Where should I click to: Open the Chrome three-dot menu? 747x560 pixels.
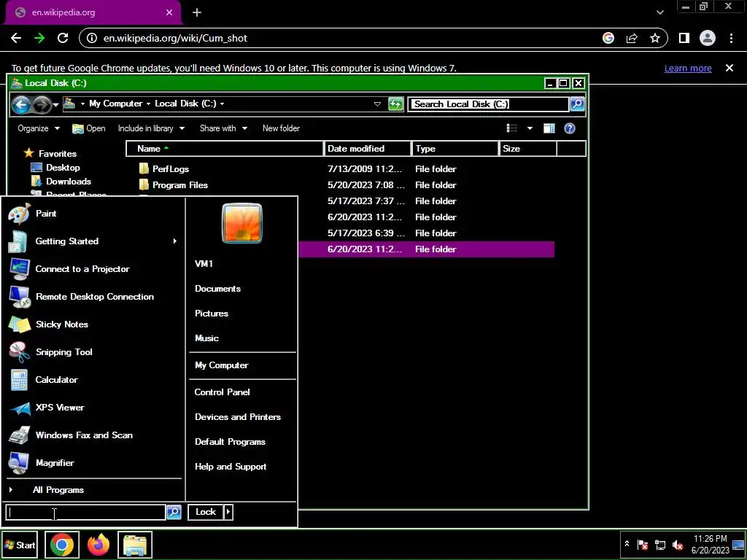coord(731,38)
